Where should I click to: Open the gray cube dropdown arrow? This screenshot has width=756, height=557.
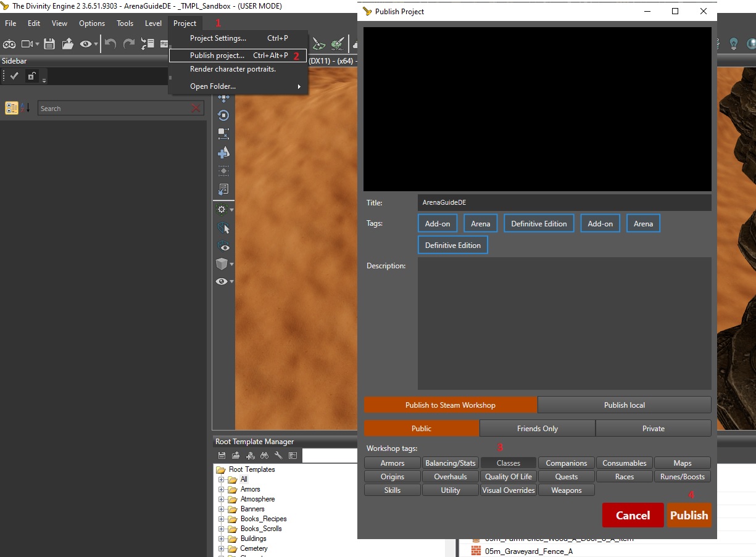[231, 264]
